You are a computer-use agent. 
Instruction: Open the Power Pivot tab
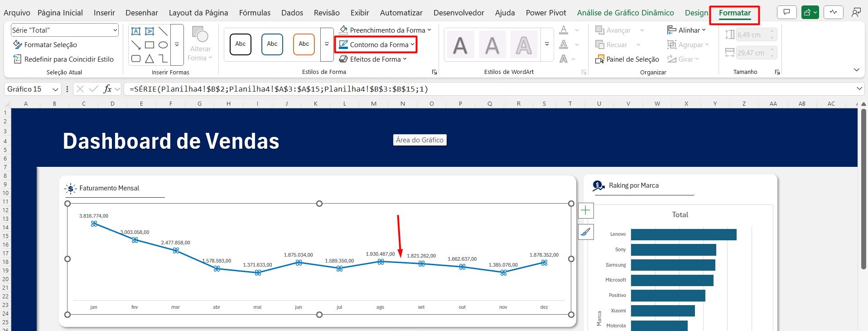pos(546,13)
